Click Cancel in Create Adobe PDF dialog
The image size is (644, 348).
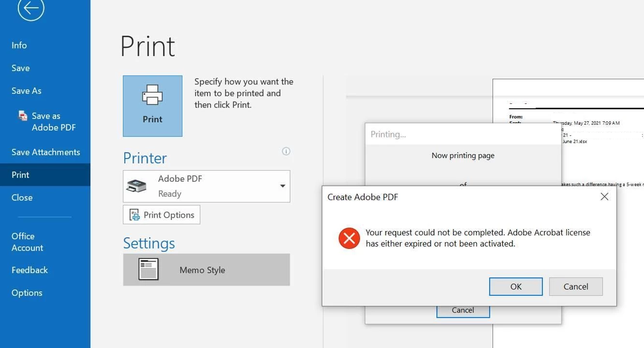(x=576, y=287)
